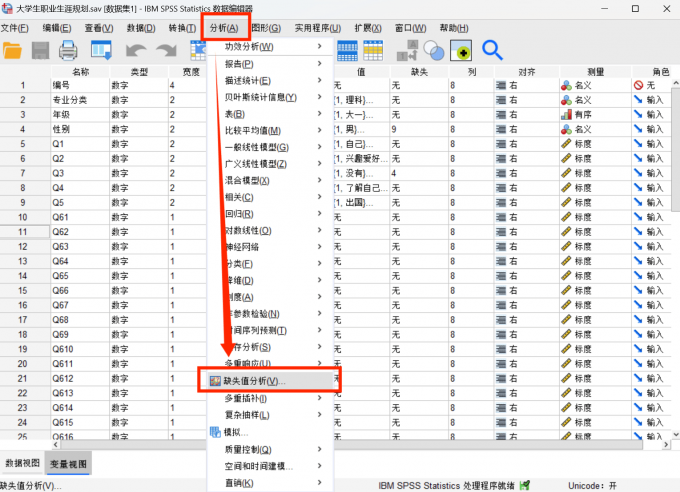
Task: Click right-align icon in row 性别
Action: [501, 129]
